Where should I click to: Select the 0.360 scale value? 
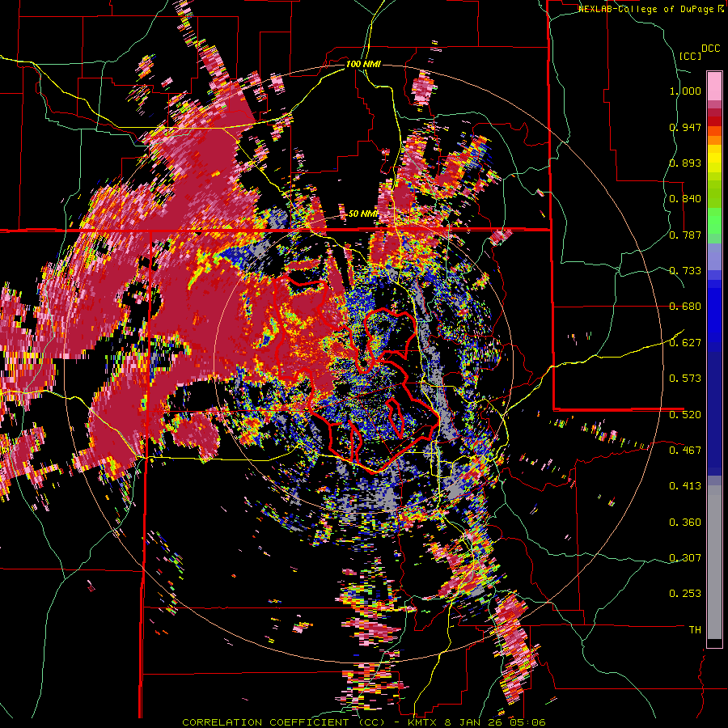point(685,523)
